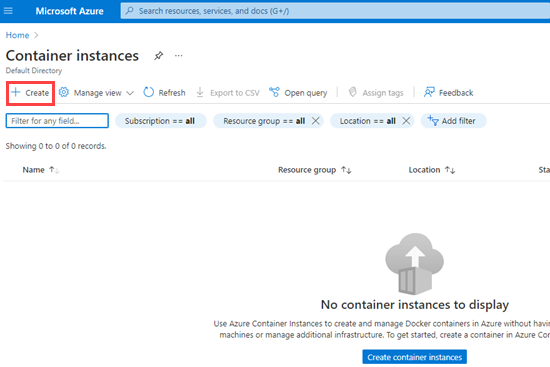550x367 pixels.
Task: Click the 'Default Directory' subtitle
Action: coord(34,71)
